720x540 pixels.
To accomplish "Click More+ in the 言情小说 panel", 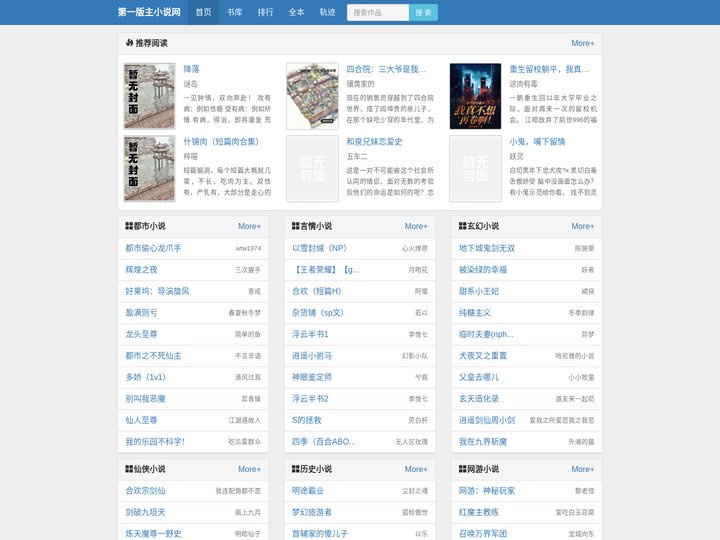I will click(x=416, y=226).
